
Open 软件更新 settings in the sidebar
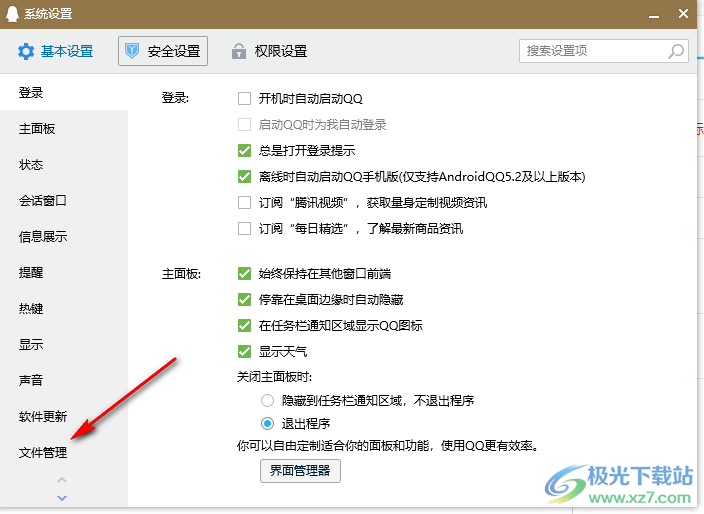pyautogui.click(x=64, y=416)
